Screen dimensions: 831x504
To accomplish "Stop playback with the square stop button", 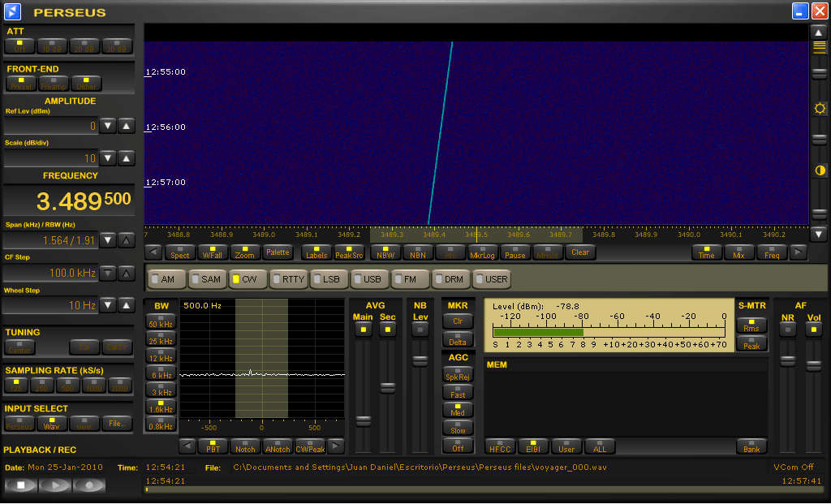I will click(x=20, y=485).
